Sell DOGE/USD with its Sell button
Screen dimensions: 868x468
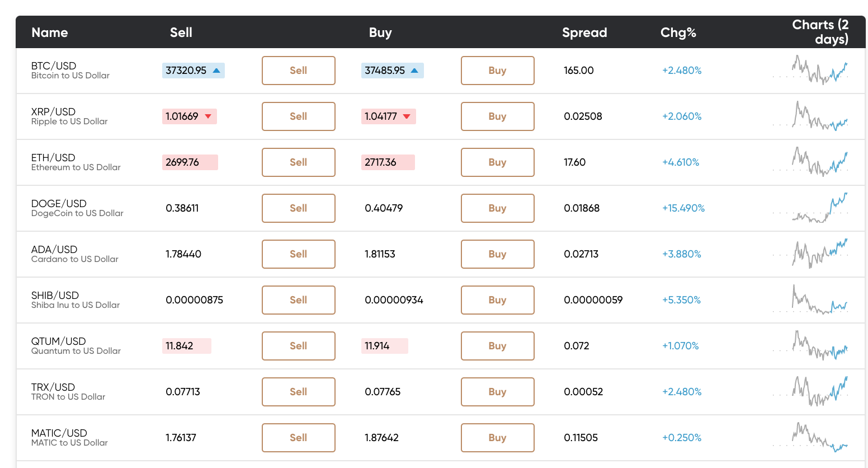(x=299, y=208)
